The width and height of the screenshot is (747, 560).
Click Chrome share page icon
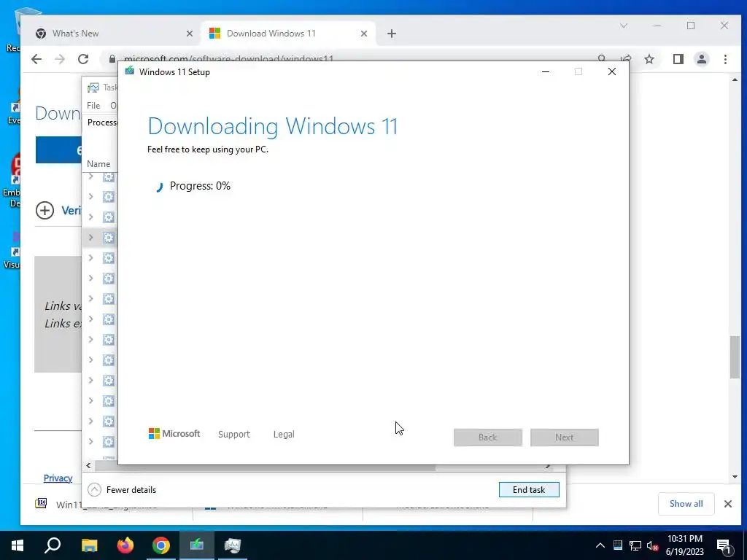(x=625, y=59)
